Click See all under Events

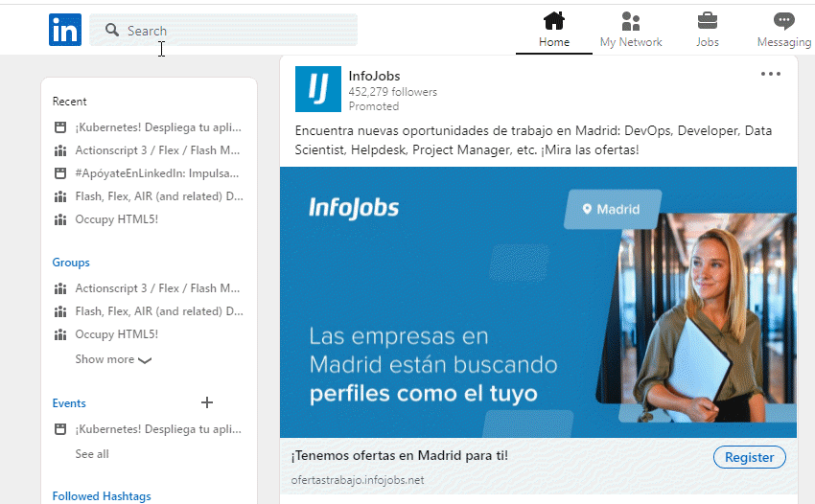click(x=92, y=454)
